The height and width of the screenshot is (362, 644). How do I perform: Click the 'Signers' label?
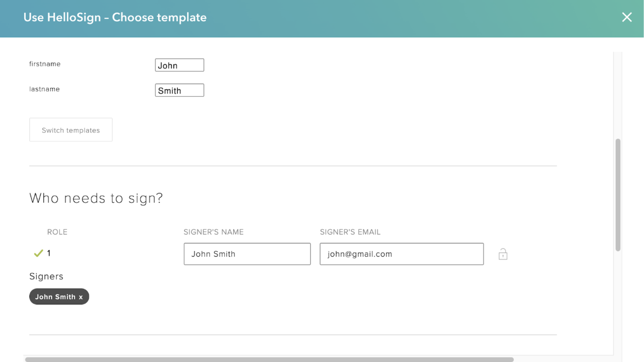coord(46,276)
